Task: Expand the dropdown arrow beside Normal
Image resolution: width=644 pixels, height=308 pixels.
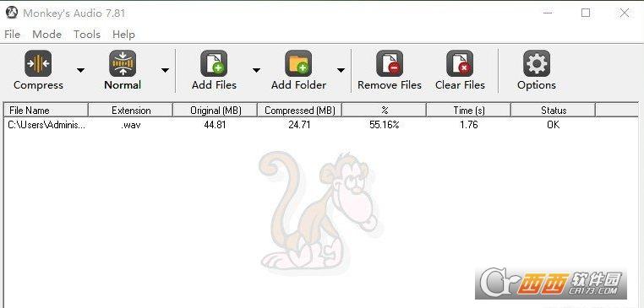Action: 165,71
